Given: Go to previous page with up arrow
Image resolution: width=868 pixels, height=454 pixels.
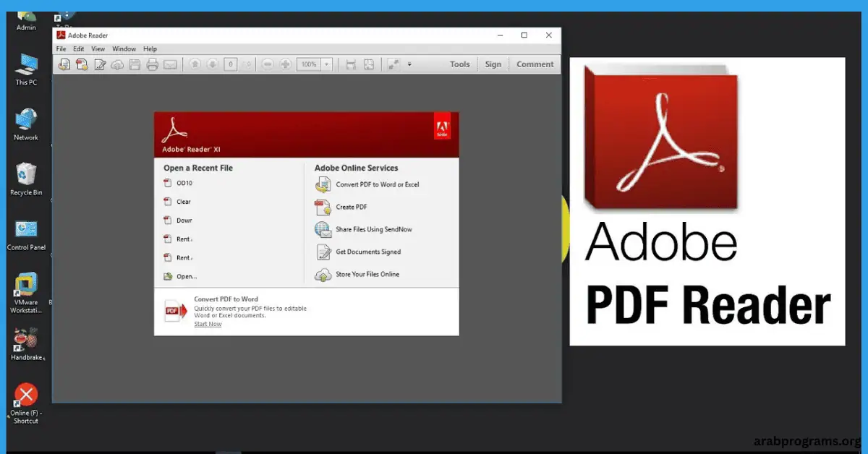Looking at the screenshot, I should (x=195, y=64).
